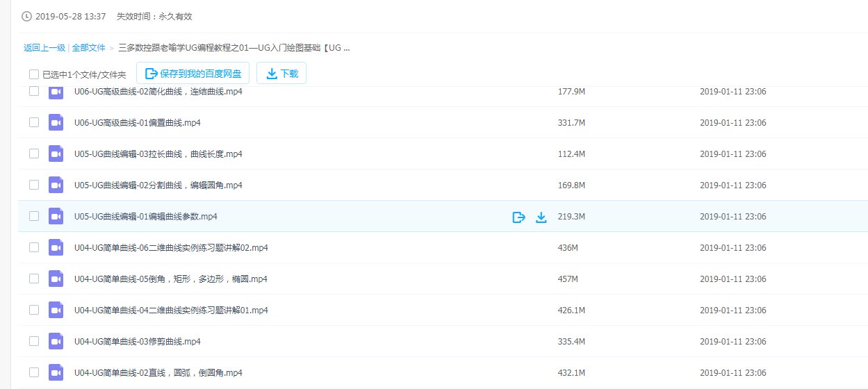Check the box for U04-UG简单曲线-04 练习题讲解01.mp4
This screenshot has height=389, width=868.
33,310
